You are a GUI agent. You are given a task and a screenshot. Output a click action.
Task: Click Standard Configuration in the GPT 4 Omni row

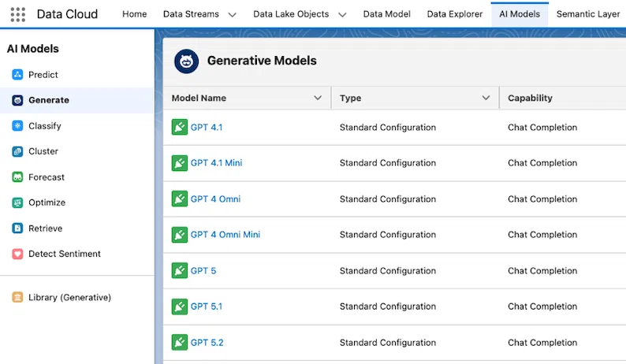(388, 199)
